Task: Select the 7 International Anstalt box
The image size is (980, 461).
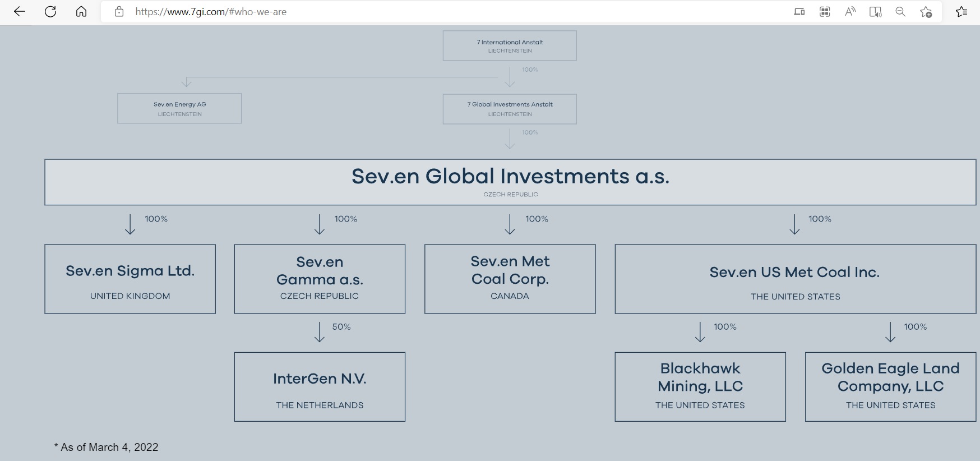Action: (510, 45)
